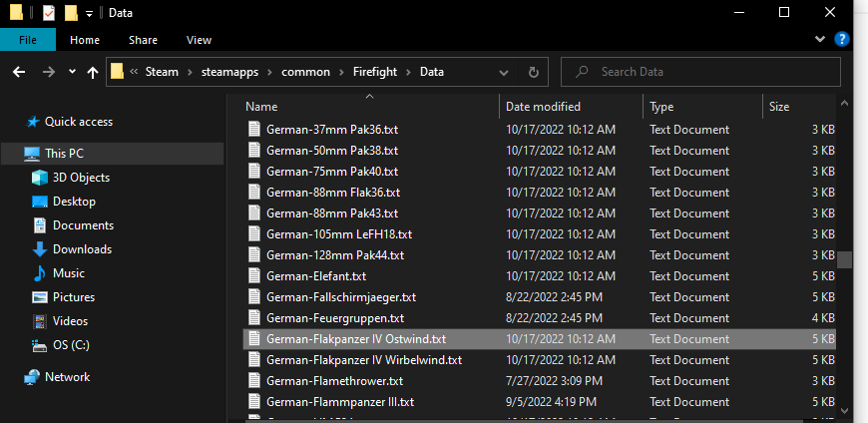This screenshot has height=423, width=868.
Task: Refresh the Data folder view
Action: click(x=534, y=72)
